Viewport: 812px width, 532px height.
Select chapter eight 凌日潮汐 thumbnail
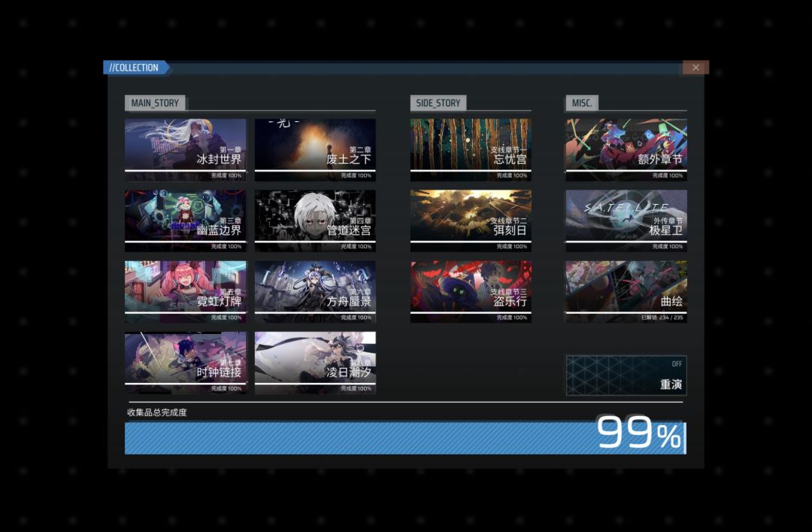coord(315,363)
